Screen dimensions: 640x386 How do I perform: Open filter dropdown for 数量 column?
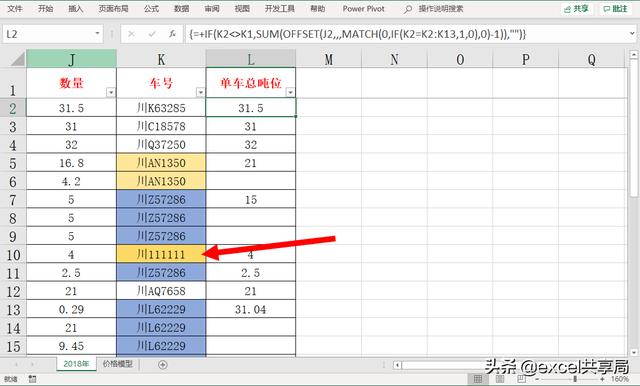111,93
